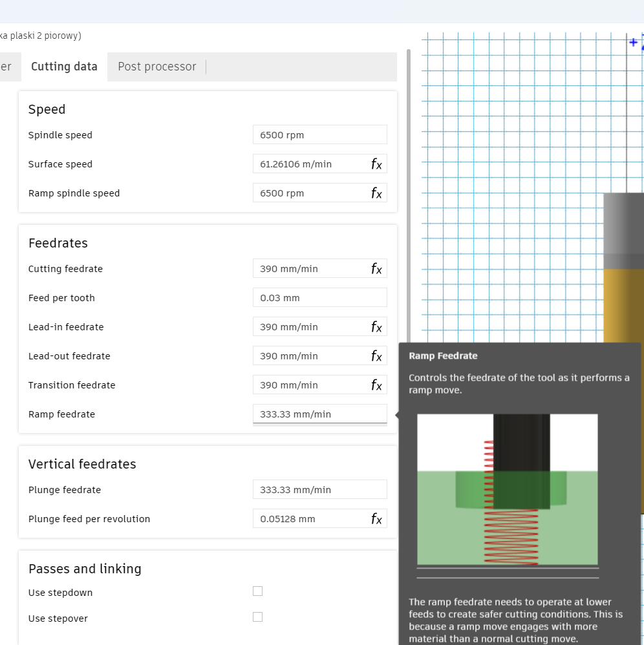Click the ramp move illustration in tooltip
Screen dimensions: 644x645
tap(508, 489)
